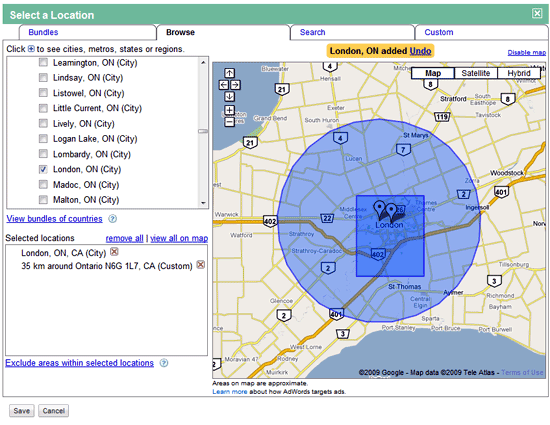The image size is (550, 425).
Task: Check Logan Lake, ON (City)
Action: pyautogui.click(x=43, y=139)
